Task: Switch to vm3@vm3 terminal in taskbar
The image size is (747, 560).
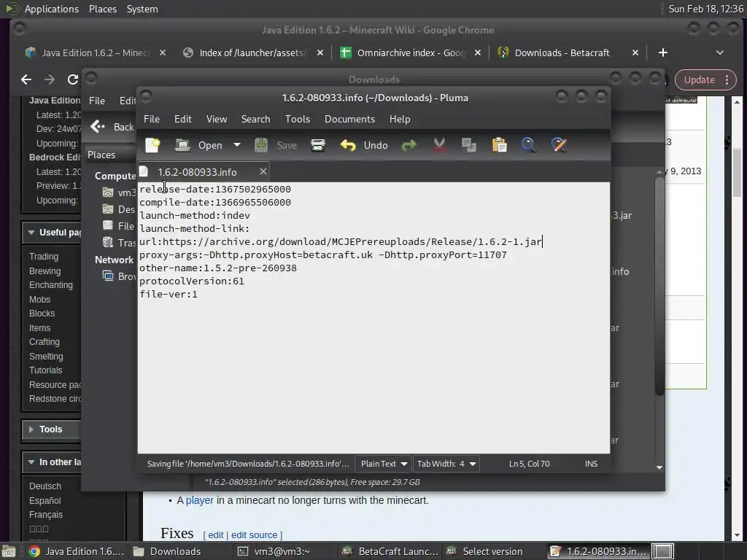Action: click(274, 551)
